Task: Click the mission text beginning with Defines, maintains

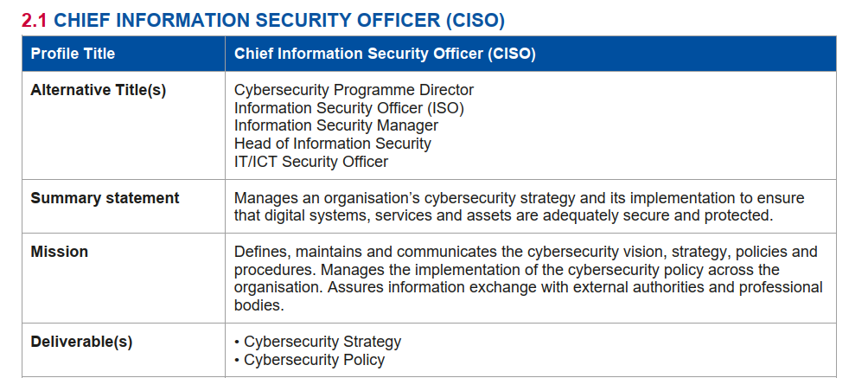Action: click(528, 279)
